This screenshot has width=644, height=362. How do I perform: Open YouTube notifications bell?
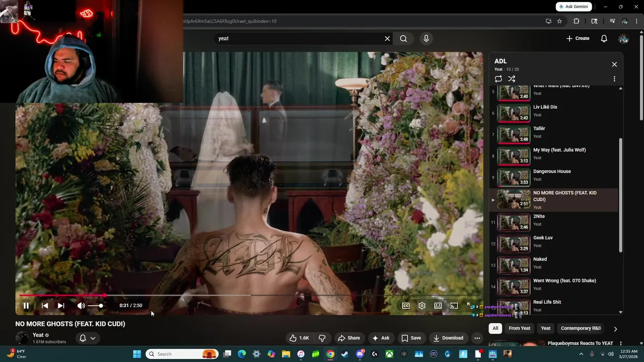click(x=604, y=38)
